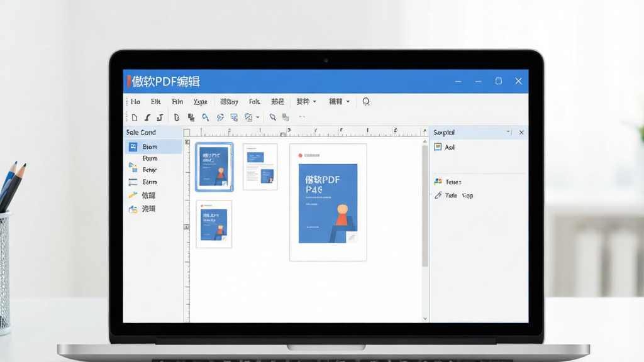Open the dropdown arrow beside picture-frame toolbar icon
The width and height of the screenshot is (644, 362).
257,118
